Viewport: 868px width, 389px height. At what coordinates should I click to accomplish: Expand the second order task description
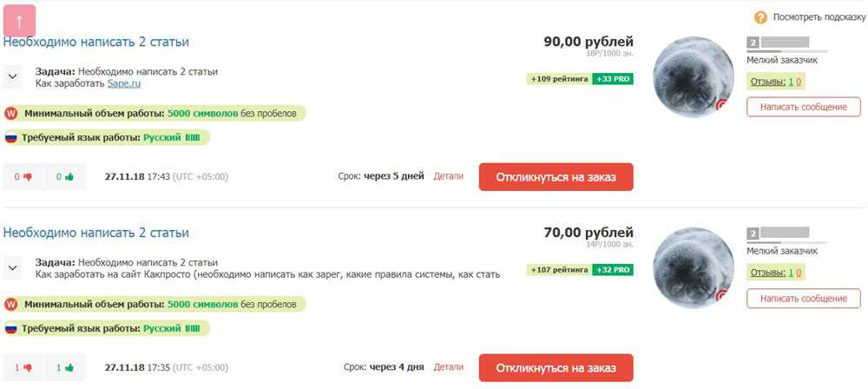[x=13, y=267]
